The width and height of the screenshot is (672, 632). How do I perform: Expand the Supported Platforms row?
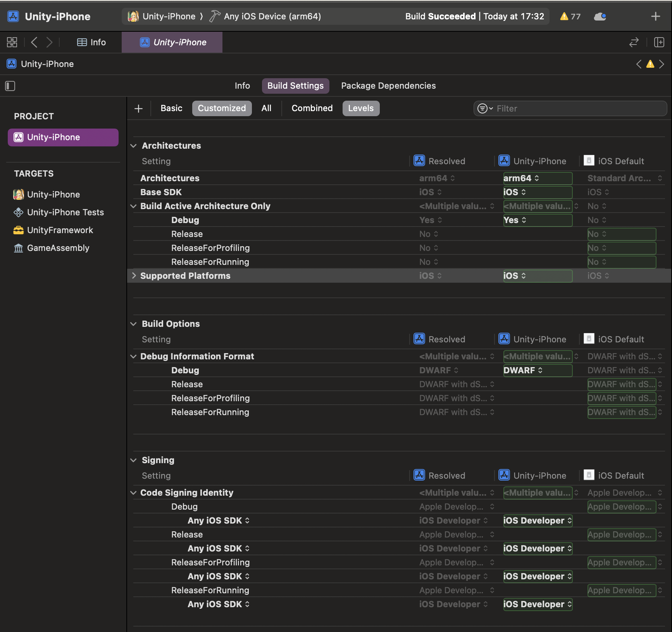coord(134,276)
